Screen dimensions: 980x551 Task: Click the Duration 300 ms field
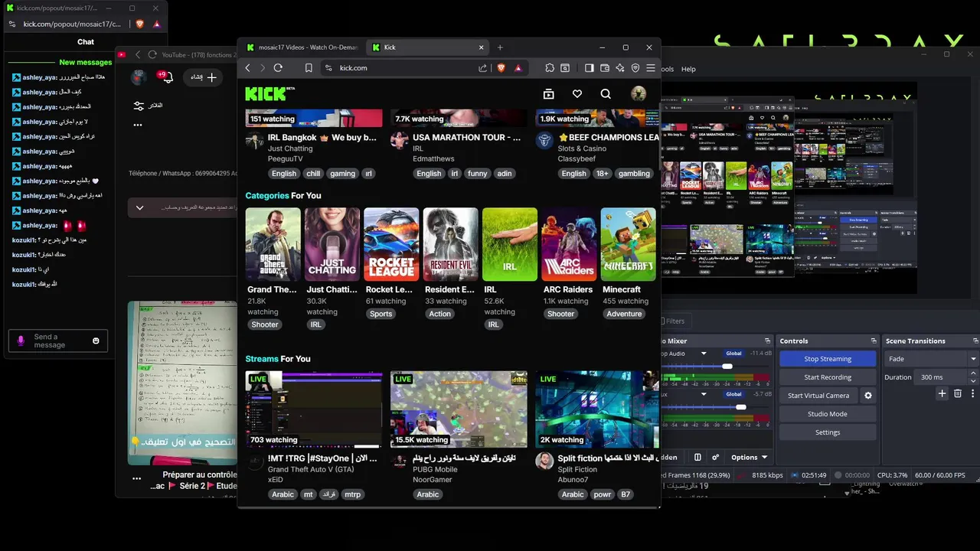tap(942, 377)
